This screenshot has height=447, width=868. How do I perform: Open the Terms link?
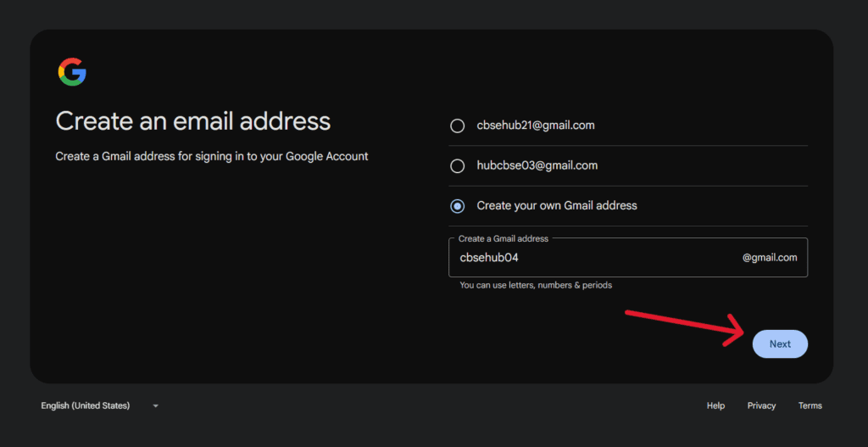tap(810, 406)
